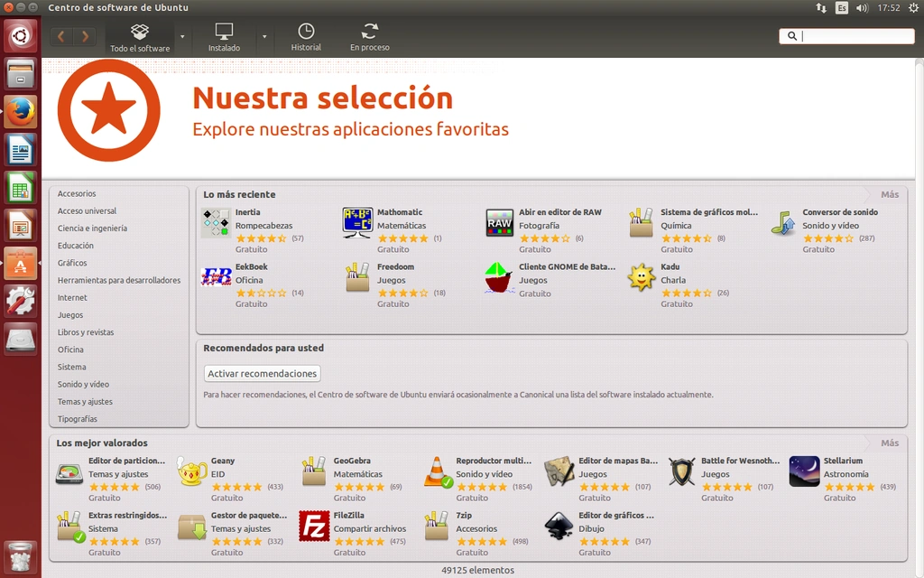Click the Kadu sun icon

pyautogui.click(x=642, y=277)
